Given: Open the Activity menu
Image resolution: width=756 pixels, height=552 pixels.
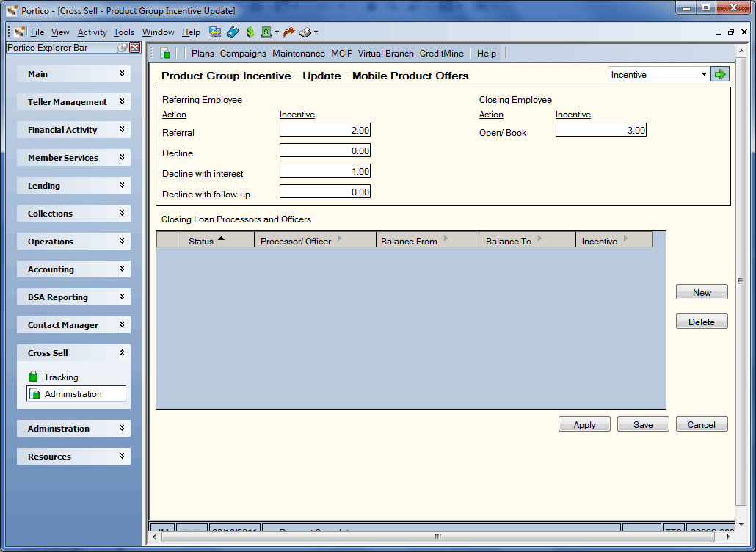Looking at the screenshot, I should [92, 32].
